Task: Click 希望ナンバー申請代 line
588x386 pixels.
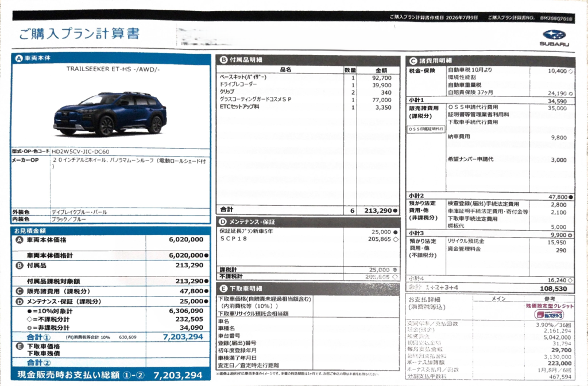Action: click(471, 159)
